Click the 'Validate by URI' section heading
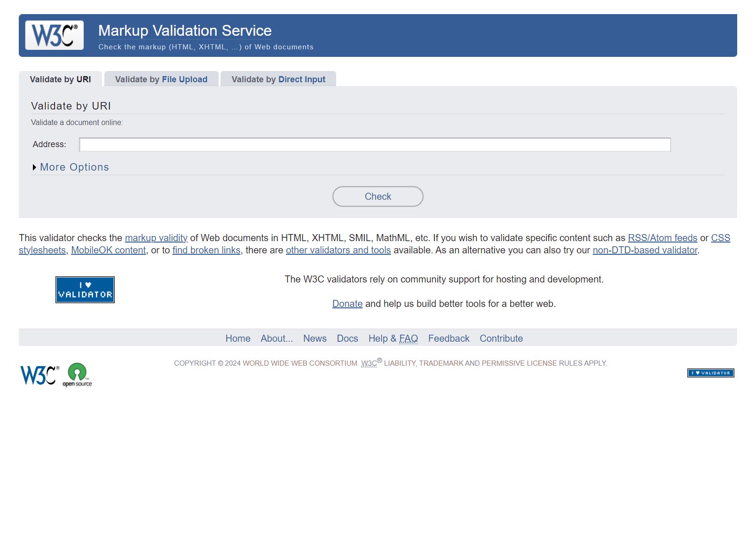Image resolution: width=756 pixels, height=549 pixels. 71,106
